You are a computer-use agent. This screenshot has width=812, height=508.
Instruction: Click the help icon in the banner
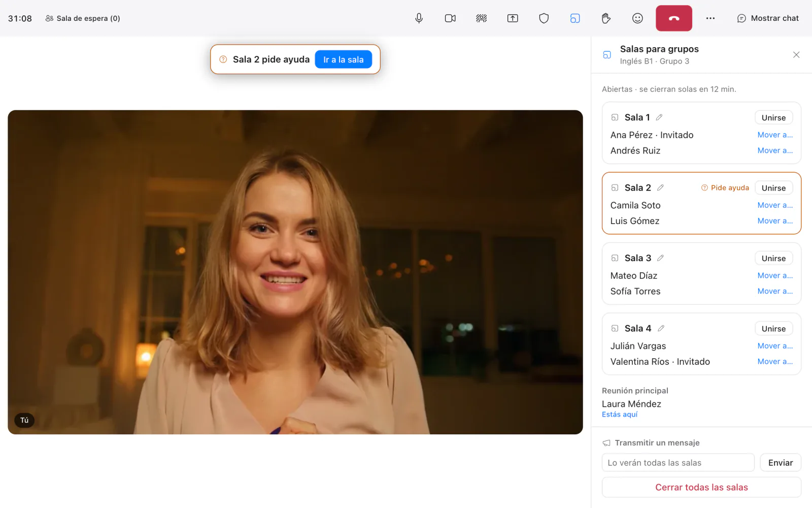point(223,59)
